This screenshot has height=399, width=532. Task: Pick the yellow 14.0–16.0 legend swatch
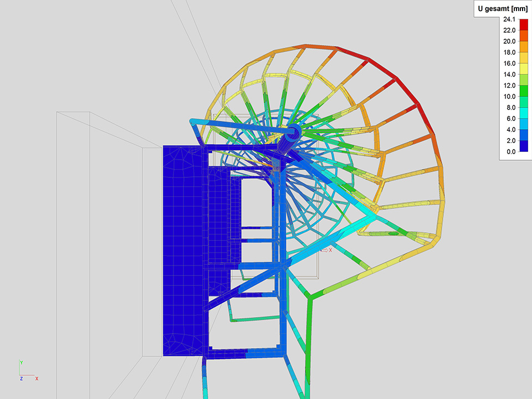tap(524, 69)
